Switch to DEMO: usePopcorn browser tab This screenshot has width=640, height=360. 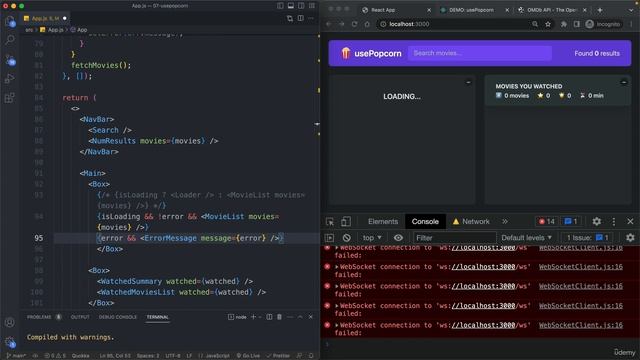tap(471, 10)
